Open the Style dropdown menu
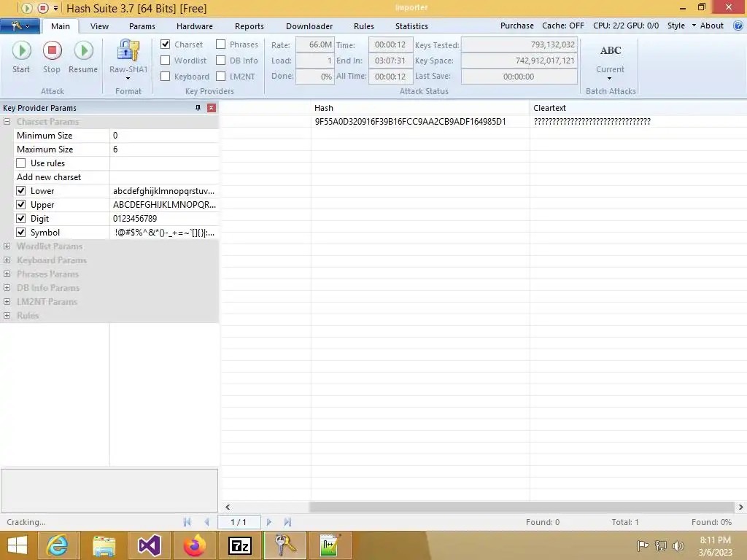 pos(681,26)
